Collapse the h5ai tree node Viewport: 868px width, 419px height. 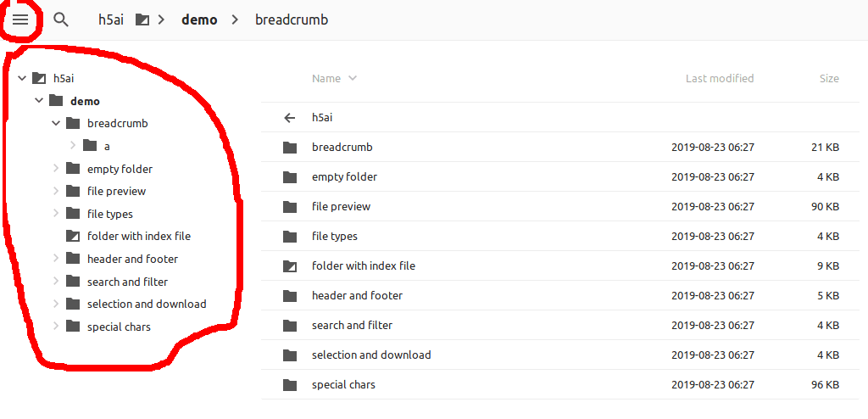(22, 78)
